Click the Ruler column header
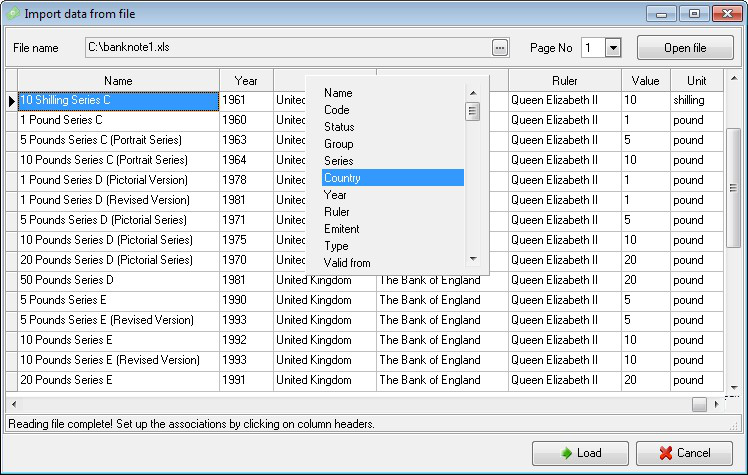The width and height of the screenshot is (748, 475). [565, 81]
